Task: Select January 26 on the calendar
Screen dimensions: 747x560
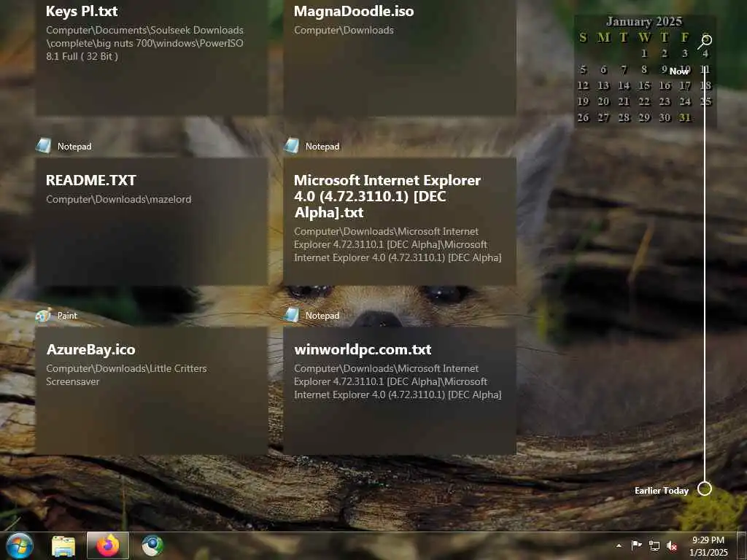Action: point(583,117)
